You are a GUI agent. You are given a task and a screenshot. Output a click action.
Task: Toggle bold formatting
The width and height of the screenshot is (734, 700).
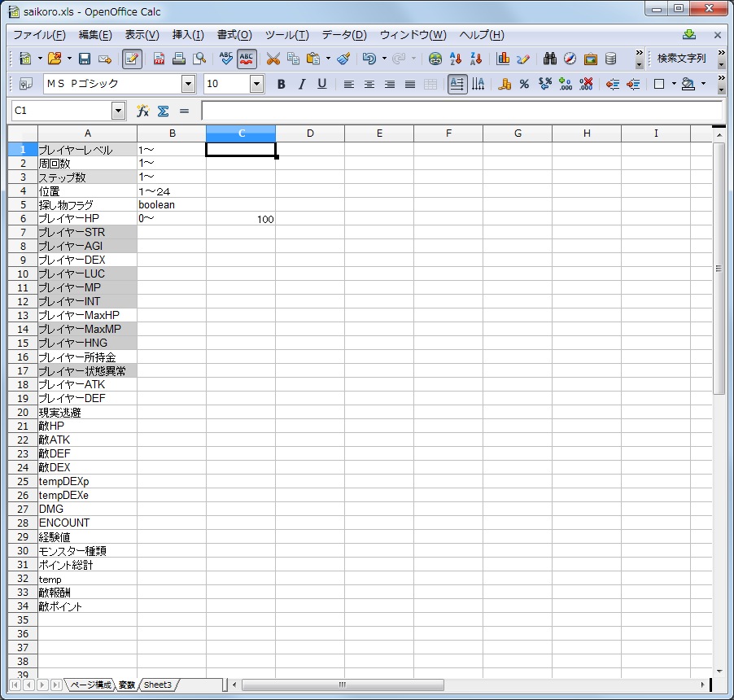281,84
